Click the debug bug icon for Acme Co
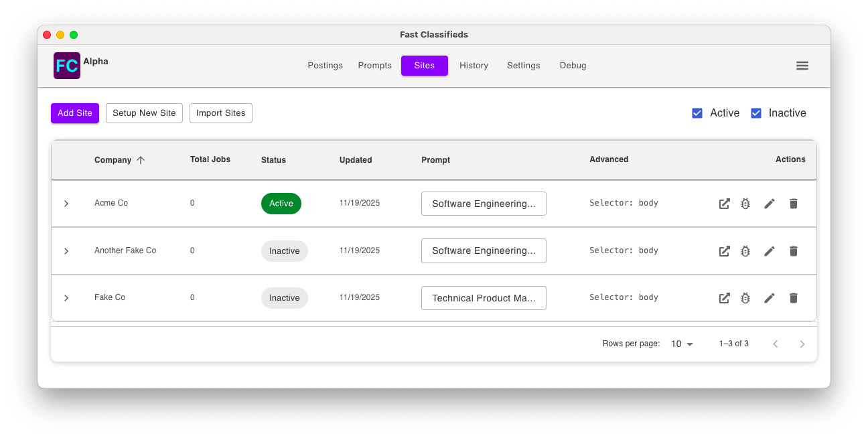The height and width of the screenshot is (438, 868). click(x=745, y=204)
